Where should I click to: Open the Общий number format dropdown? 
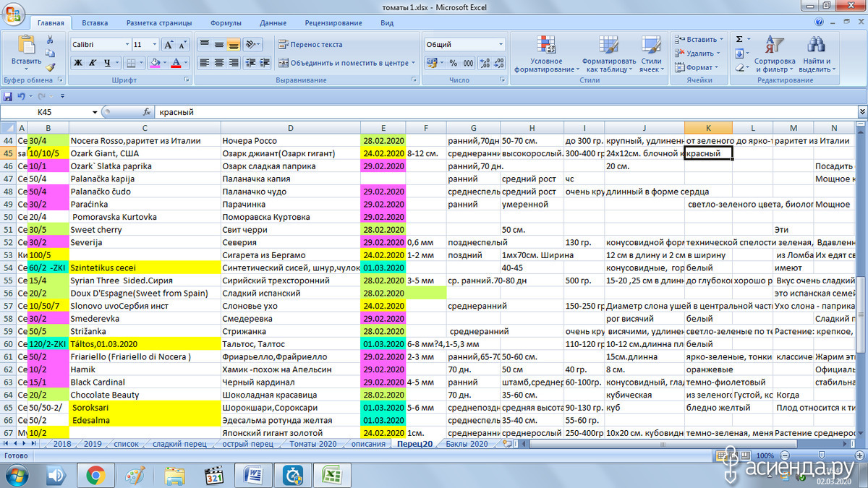[x=501, y=44]
